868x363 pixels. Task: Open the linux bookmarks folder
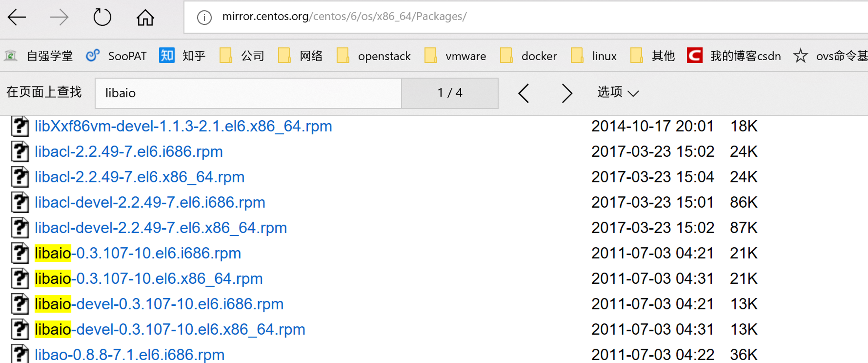pos(594,56)
